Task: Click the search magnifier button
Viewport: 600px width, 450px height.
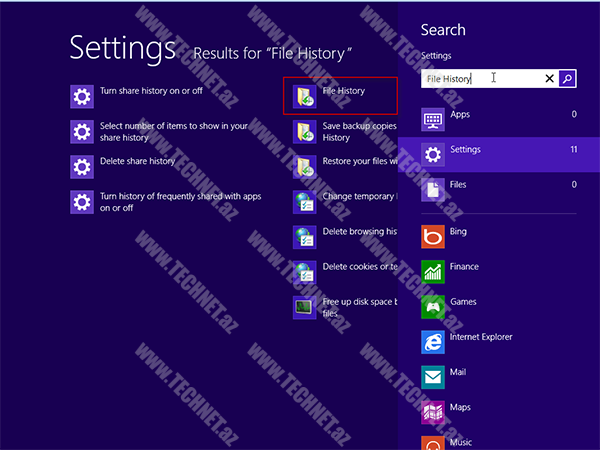Action: (567, 78)
